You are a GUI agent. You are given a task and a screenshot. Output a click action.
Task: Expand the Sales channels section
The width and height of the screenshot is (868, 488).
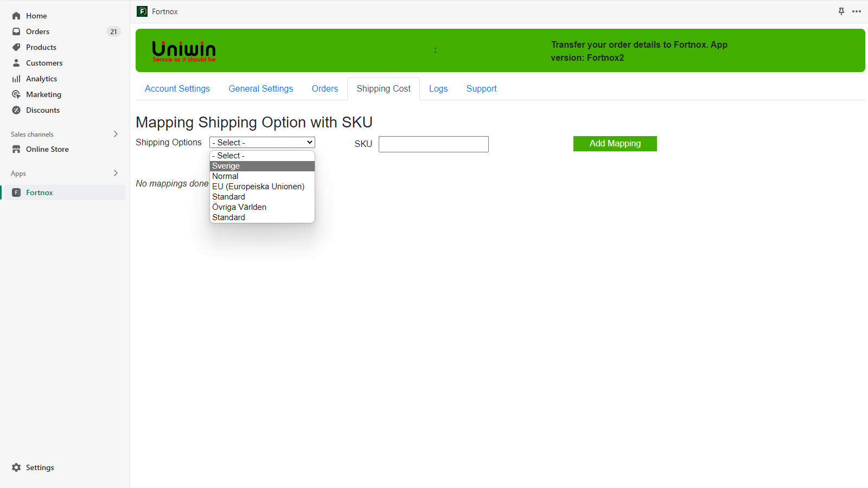(x=115, y=134)
